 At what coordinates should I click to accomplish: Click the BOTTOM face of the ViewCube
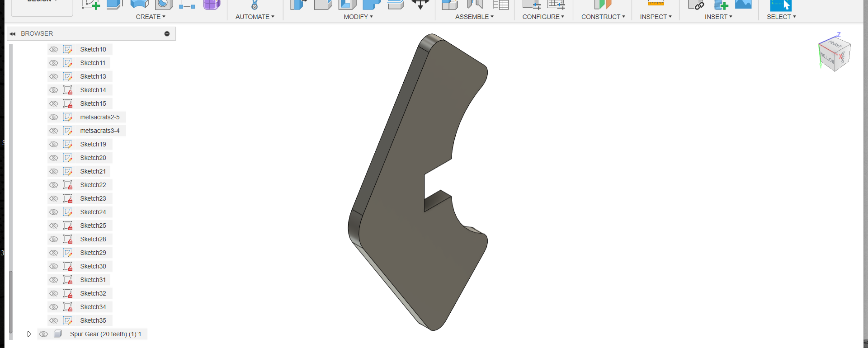pos(826,57)
